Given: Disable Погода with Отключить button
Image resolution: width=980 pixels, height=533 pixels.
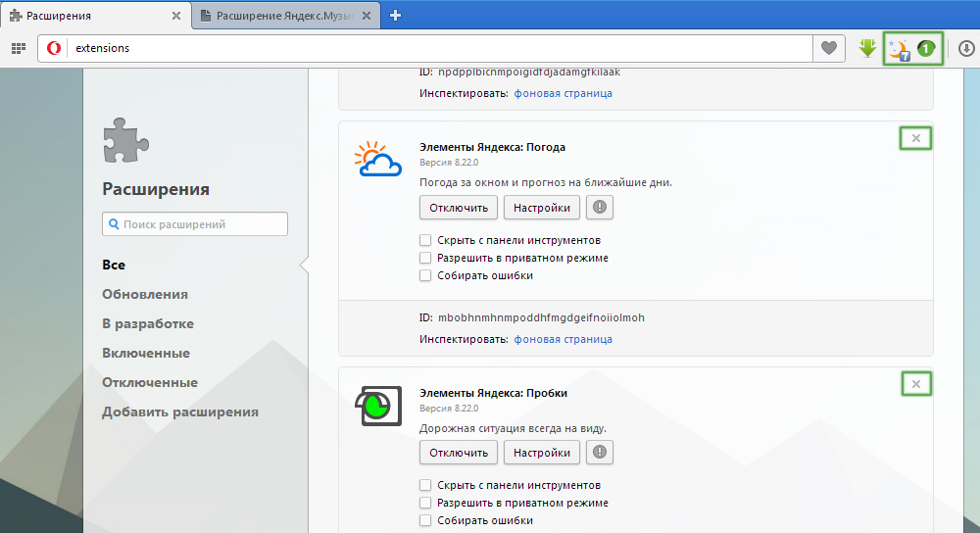Looking at the screenshot, I should click(x=458, y=208).
